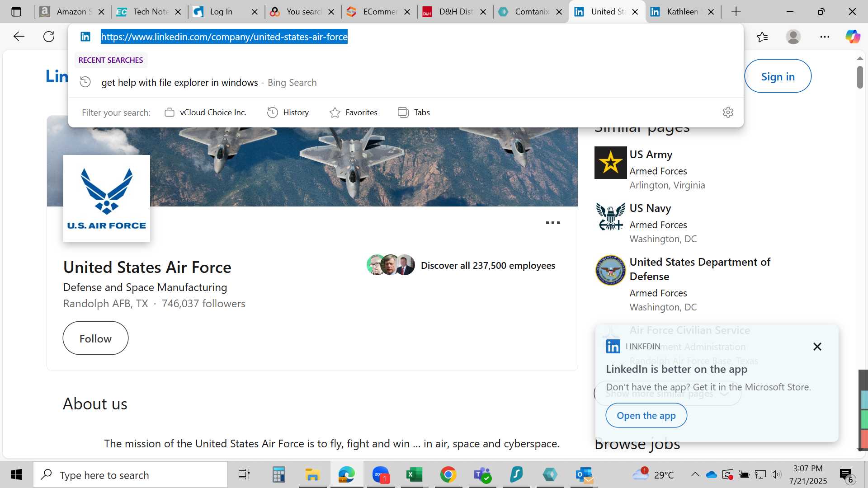Open address bar search settings gear

[728, 112]
